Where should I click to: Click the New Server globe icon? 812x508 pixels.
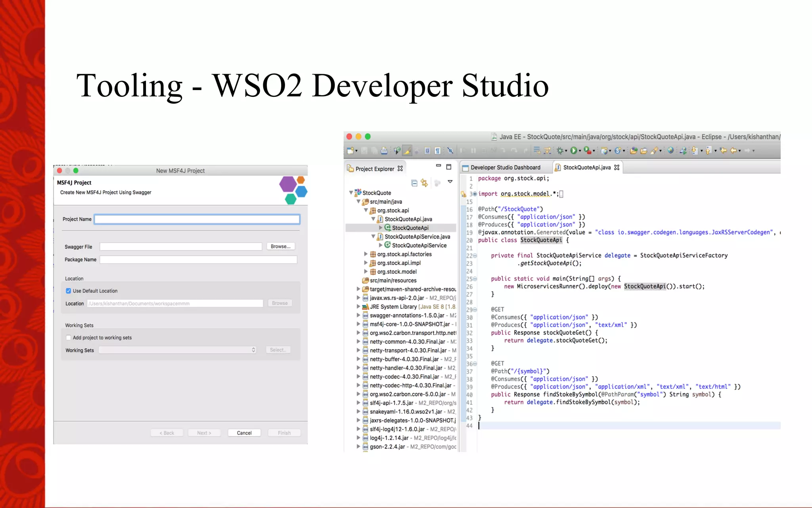tap(604, 150)
